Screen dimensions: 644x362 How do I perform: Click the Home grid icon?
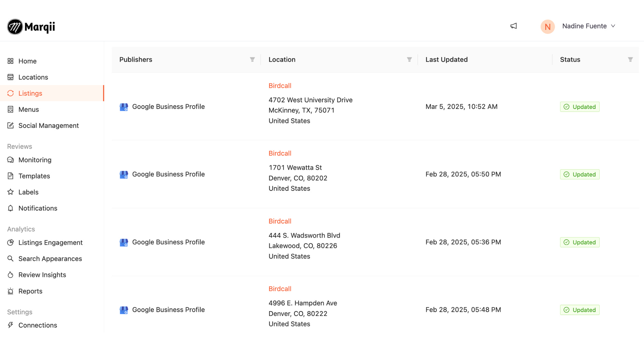coord(11,61)
